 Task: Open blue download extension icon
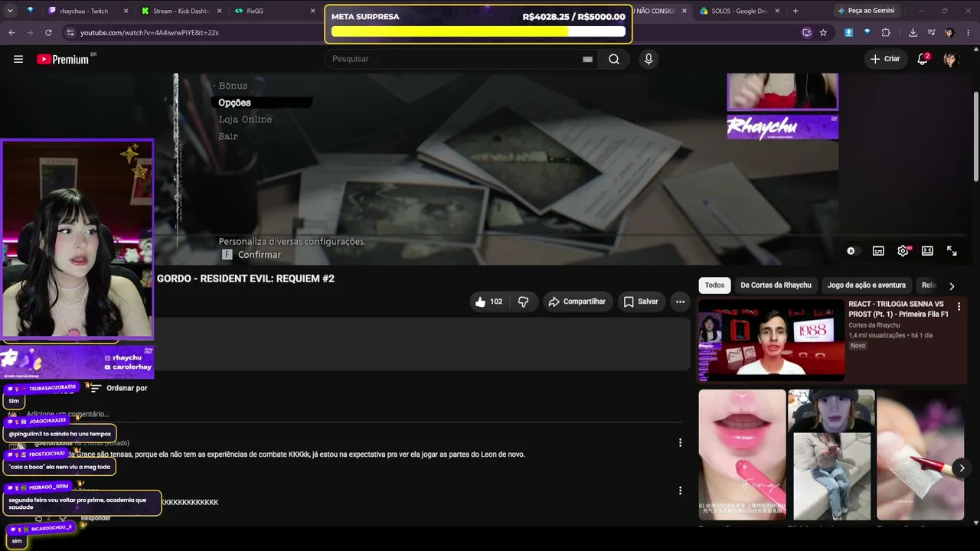[x=849, y=33]
